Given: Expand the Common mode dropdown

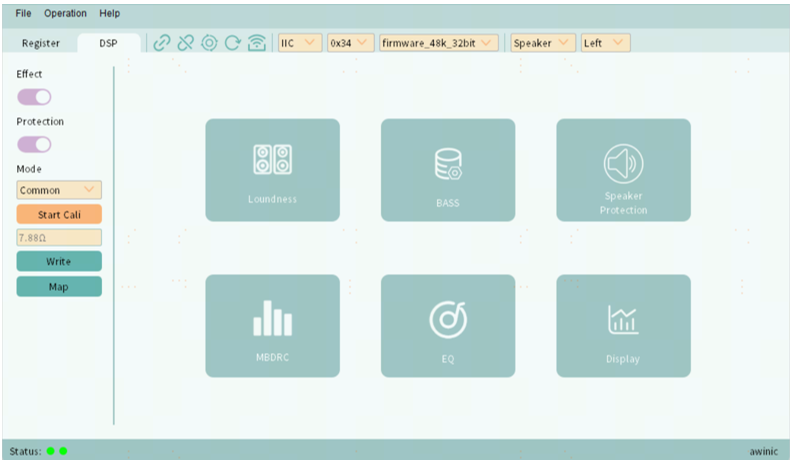Looking at the screenshot, I should tap(59, 190).
